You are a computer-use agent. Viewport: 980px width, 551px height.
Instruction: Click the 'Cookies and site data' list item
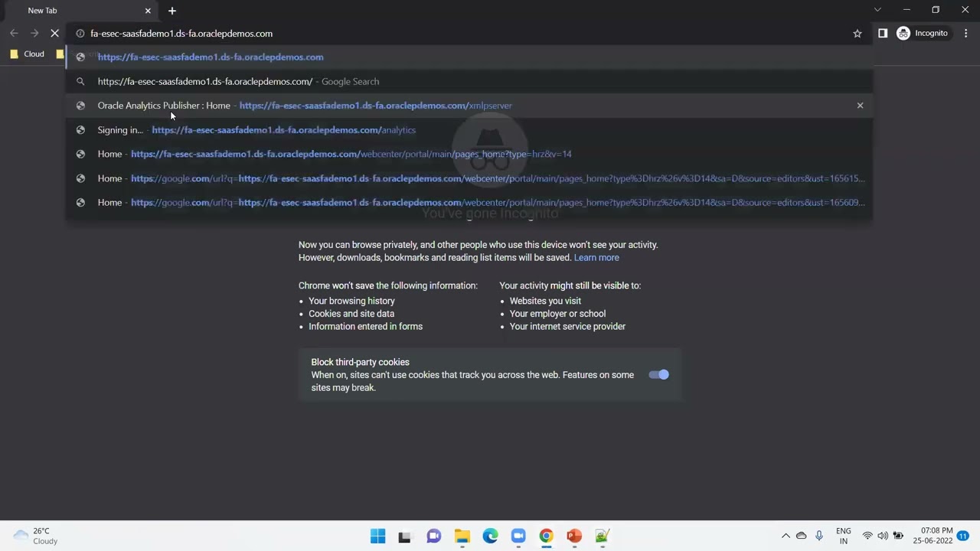point(351,314)
